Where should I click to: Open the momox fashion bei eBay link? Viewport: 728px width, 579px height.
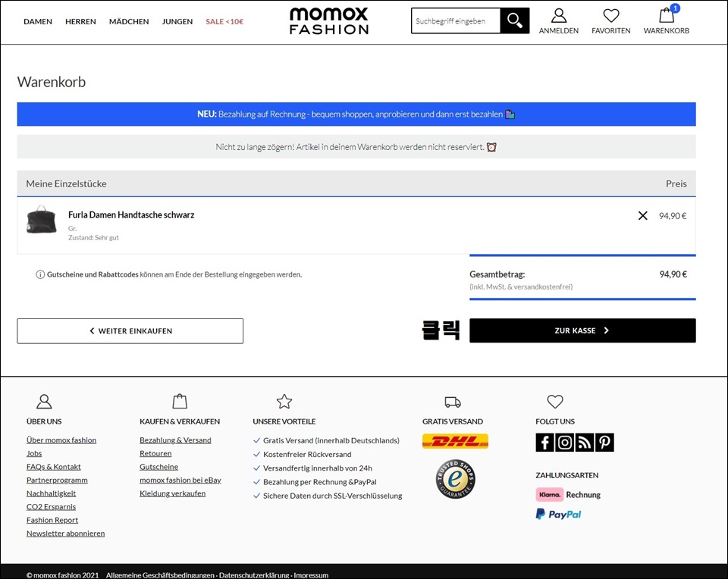point(180,480)
